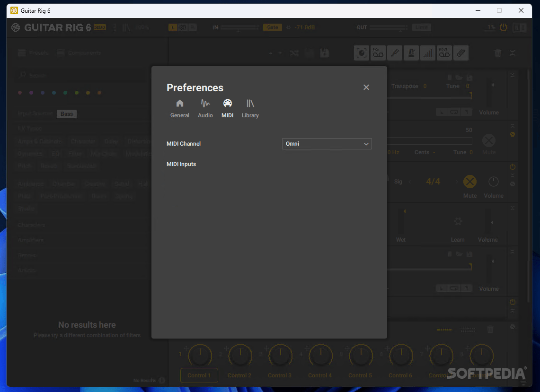Toggle the metronome module power icon
The height and width of the screenshot is (392, 540).
pyautogui.click(x=513, y=167)
